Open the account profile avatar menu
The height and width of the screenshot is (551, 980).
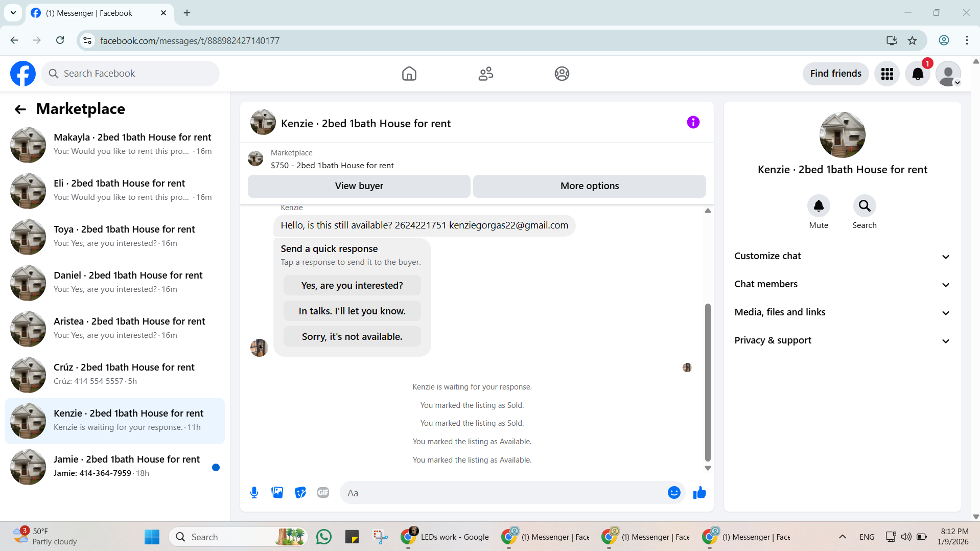click(x=948, y=74)
